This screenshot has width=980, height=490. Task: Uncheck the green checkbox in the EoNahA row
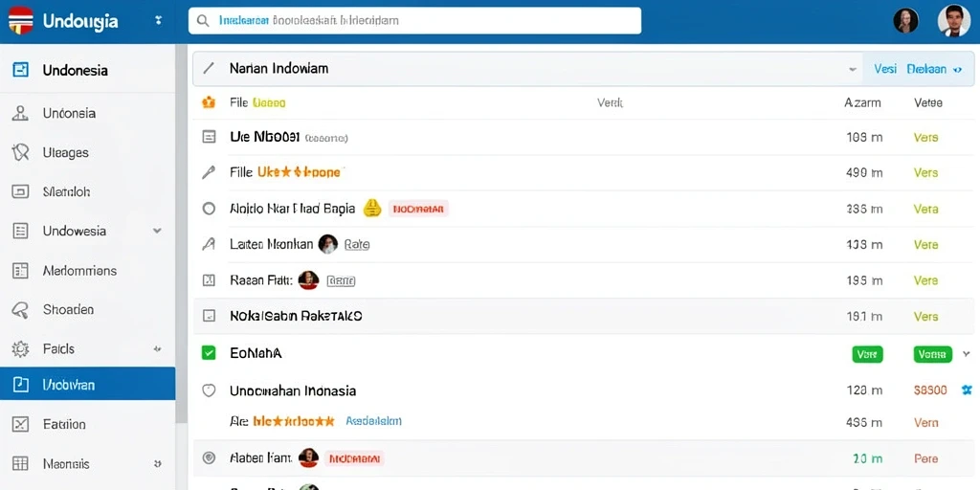tap(209, 353)
